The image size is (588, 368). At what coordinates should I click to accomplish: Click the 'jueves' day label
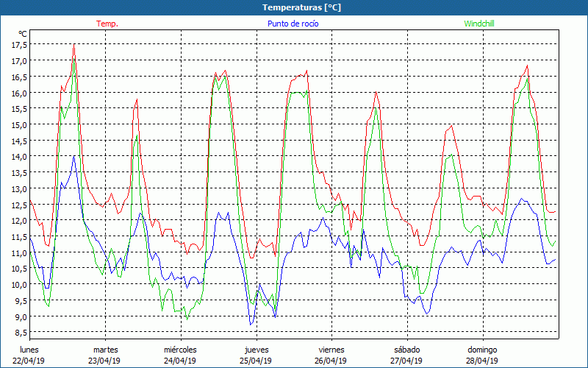257,350
